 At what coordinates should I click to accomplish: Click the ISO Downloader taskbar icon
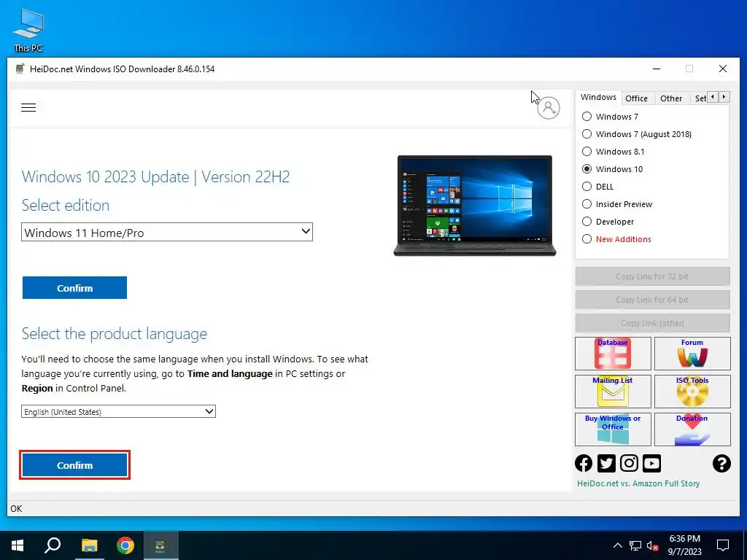coord(160,545)
